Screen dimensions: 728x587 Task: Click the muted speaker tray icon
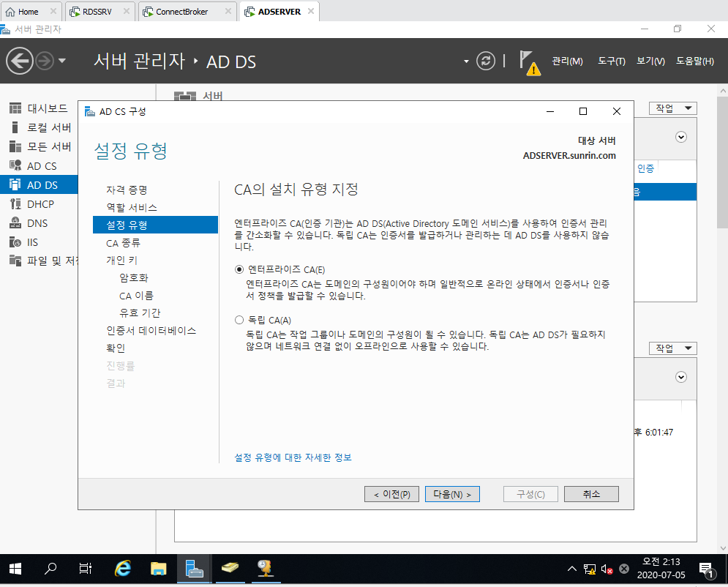point(607,569)
